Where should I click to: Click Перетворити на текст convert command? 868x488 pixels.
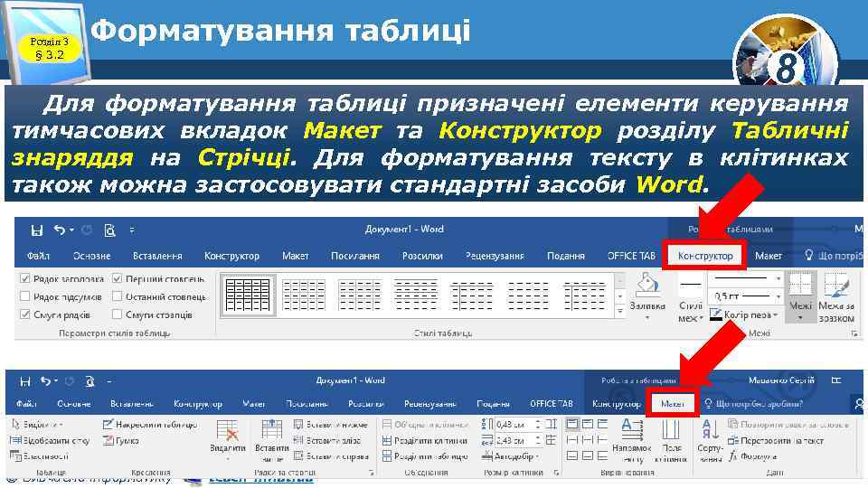[x=776, y=441]
